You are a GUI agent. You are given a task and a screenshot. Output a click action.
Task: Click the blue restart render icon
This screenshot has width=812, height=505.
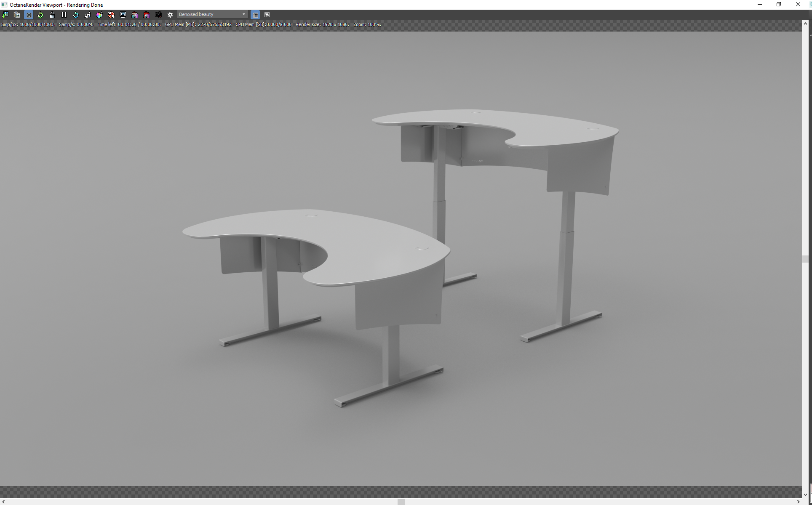point(76,15)
